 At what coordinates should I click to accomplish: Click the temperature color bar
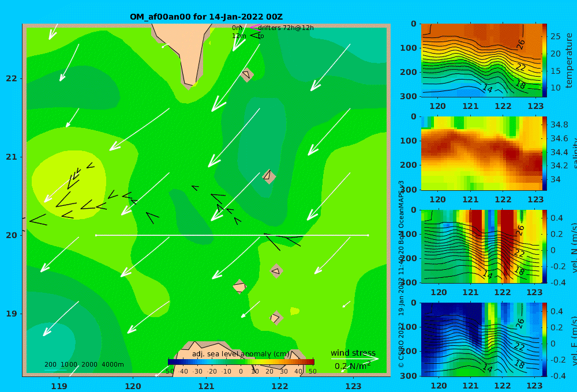(544, 61)
